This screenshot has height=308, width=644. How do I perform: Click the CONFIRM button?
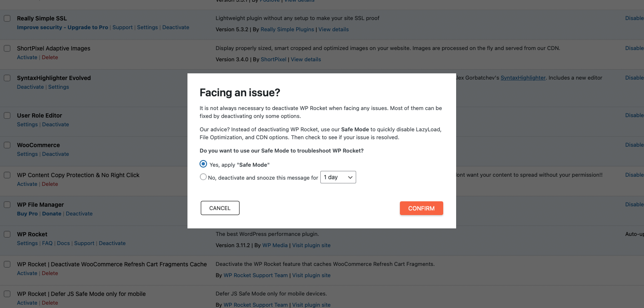421,208
